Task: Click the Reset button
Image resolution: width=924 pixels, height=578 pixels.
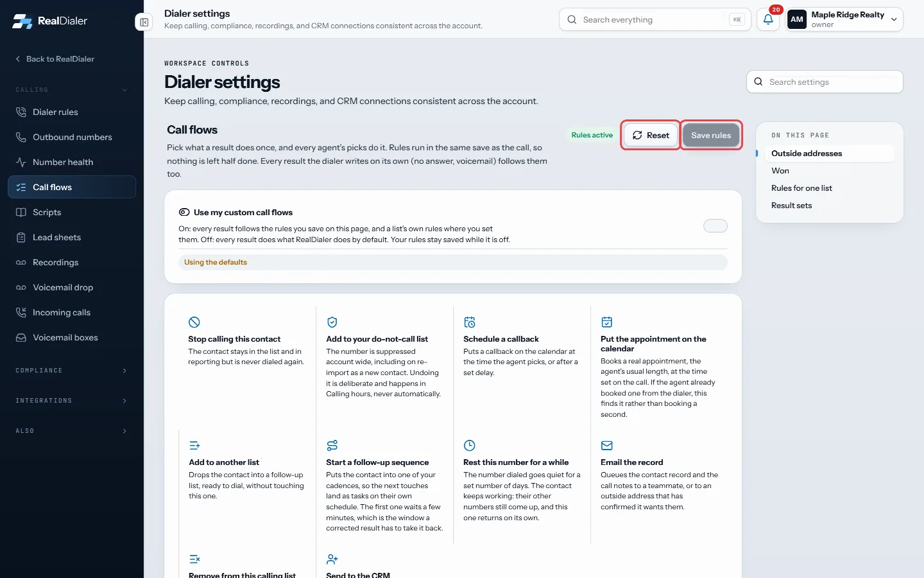Action: pos(651,135)
